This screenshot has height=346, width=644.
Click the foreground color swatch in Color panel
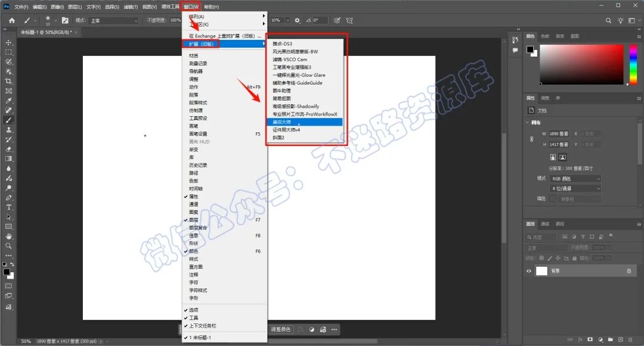tap(530, 49)
